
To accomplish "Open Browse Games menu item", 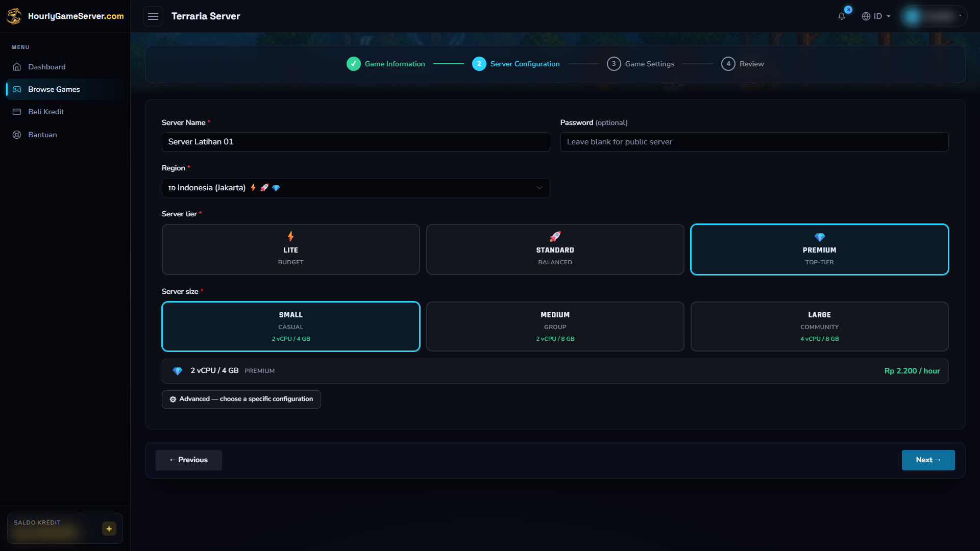I will tap(65, 89).
